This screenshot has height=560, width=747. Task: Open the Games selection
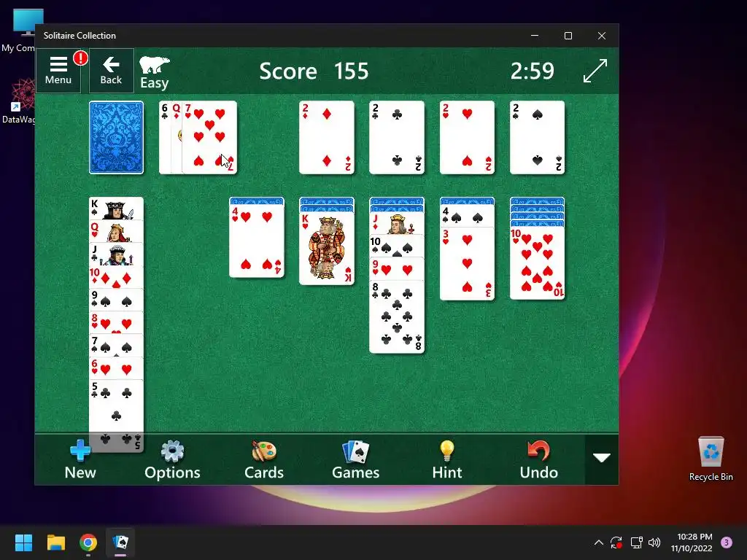point(355,459)
